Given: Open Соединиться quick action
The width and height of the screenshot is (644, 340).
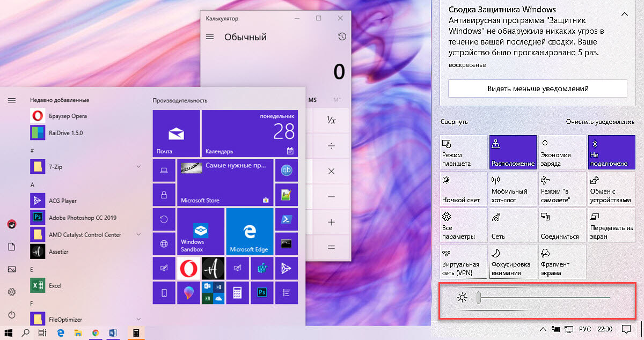Looking at the screenshot, I should (562, 225).
